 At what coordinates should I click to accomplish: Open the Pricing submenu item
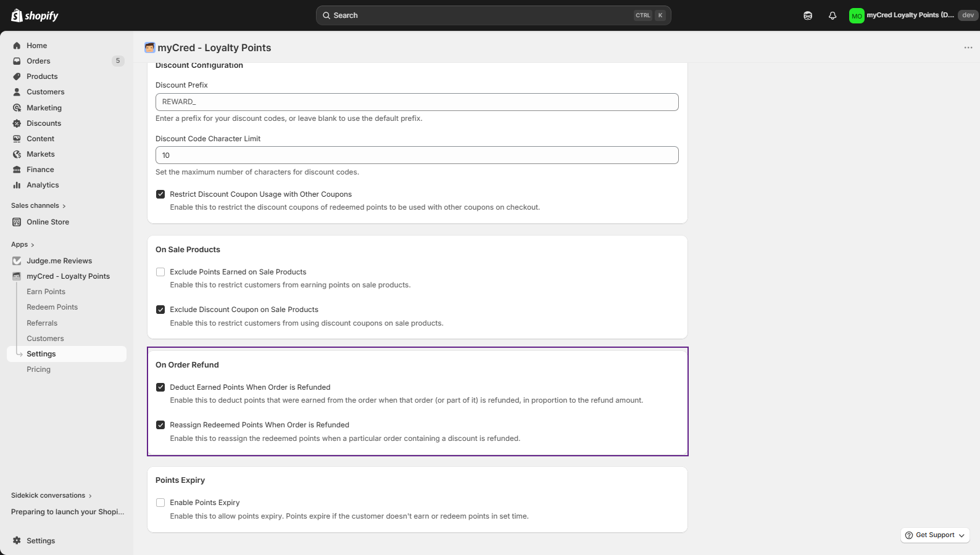(x=38, y=369)
